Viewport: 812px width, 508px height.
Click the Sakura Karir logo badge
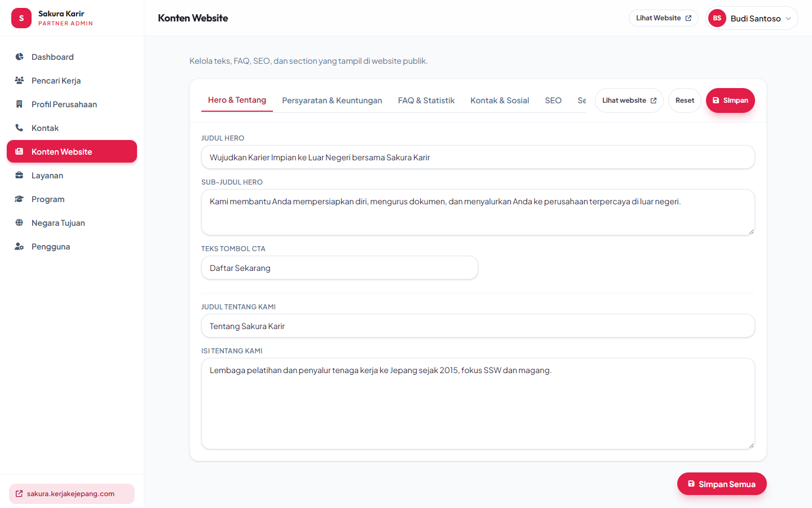click(21, 18)
